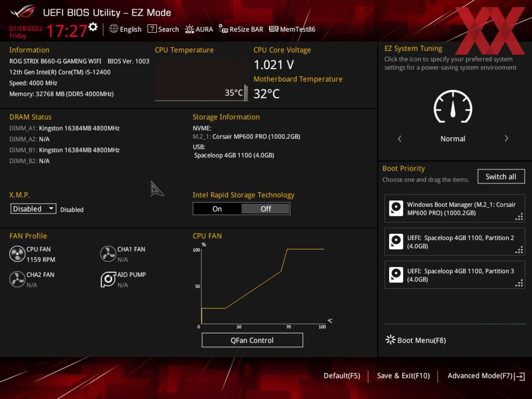The width and height of the screenshot is (532, 399).
Task: Select next EZ System Tuning mode arrow
Action: [506, 138]
